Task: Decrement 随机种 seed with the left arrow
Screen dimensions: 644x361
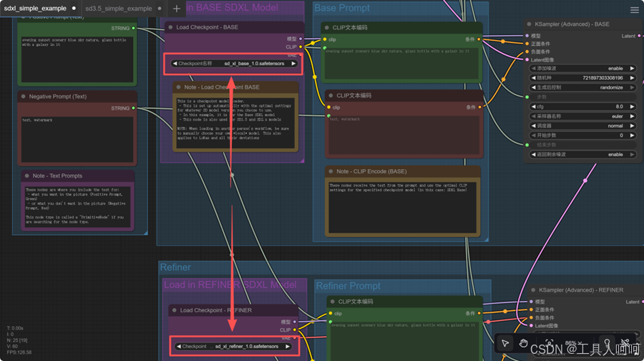Action: [x=534, y=77]
